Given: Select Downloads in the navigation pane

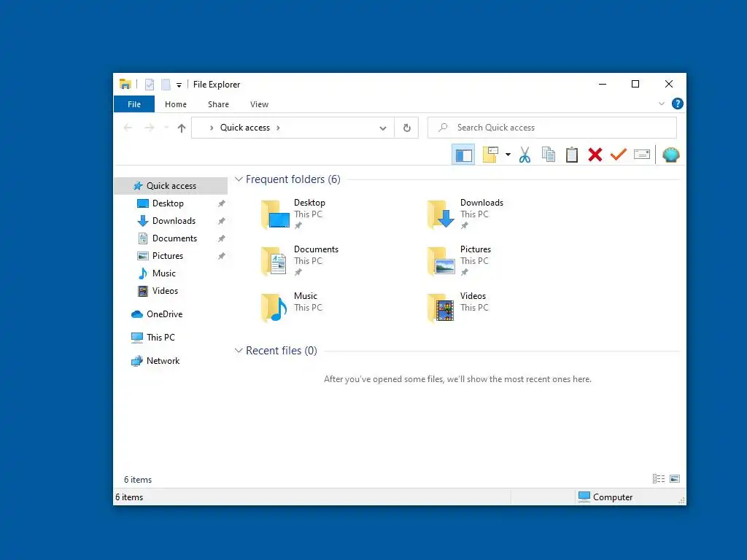Looking at the screenshot, I should click(174, 221).
